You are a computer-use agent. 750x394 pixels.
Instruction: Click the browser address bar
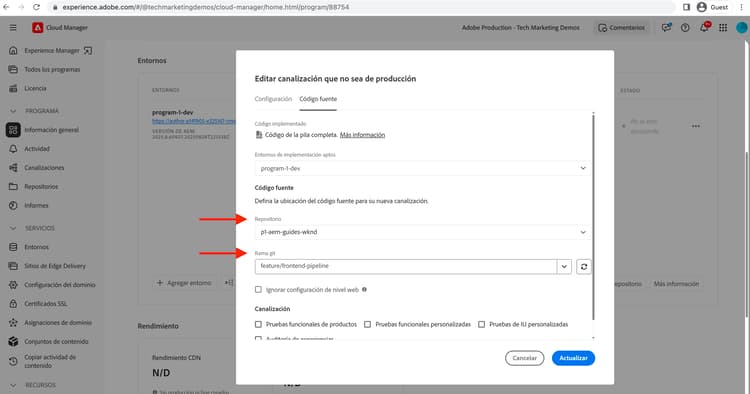tap(361, 7)
